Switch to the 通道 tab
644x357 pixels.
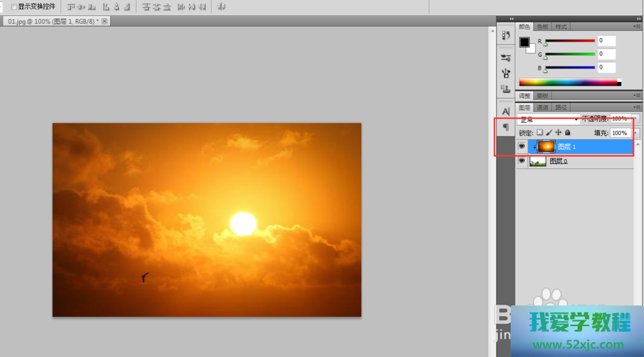(543, 108)
